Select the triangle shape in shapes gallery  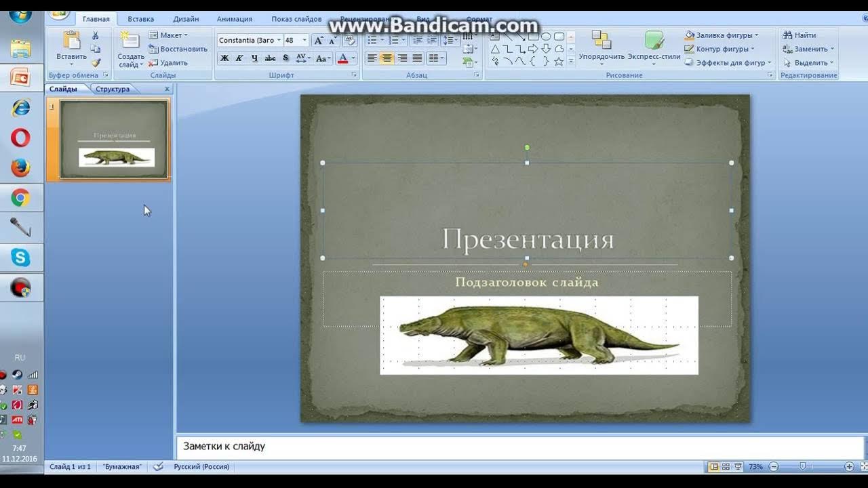pos(495,49)
